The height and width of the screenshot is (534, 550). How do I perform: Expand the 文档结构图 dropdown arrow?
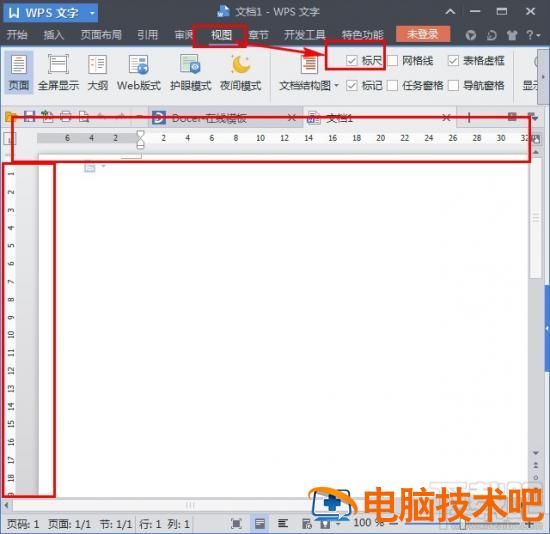click(x=336, y=85)
